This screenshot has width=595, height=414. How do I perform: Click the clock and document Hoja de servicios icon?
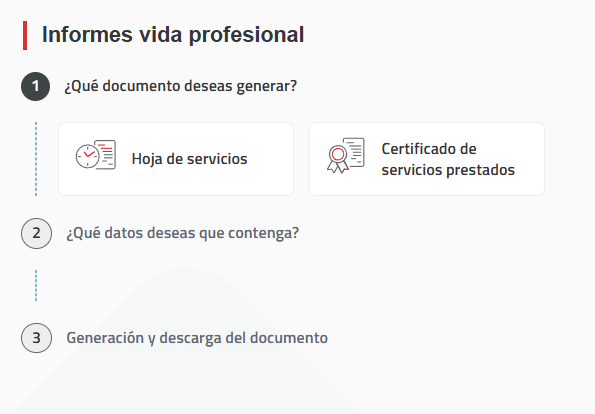coord(96,155)
